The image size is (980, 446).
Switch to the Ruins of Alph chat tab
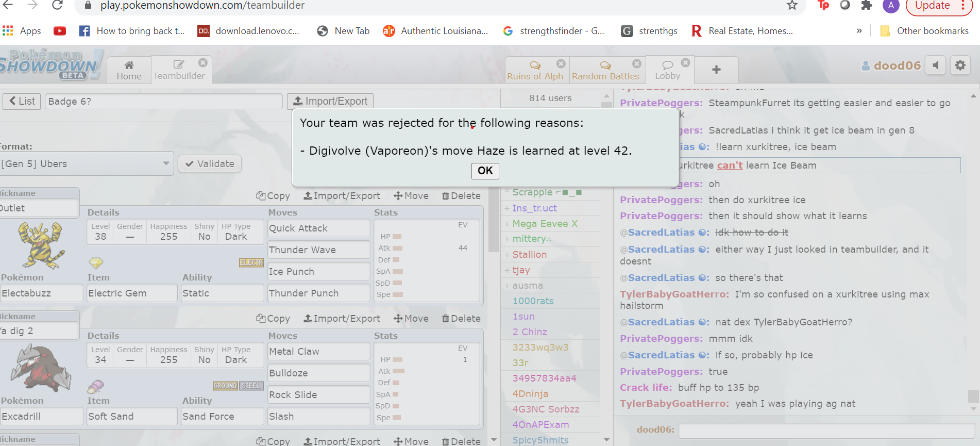coord(535,70)
